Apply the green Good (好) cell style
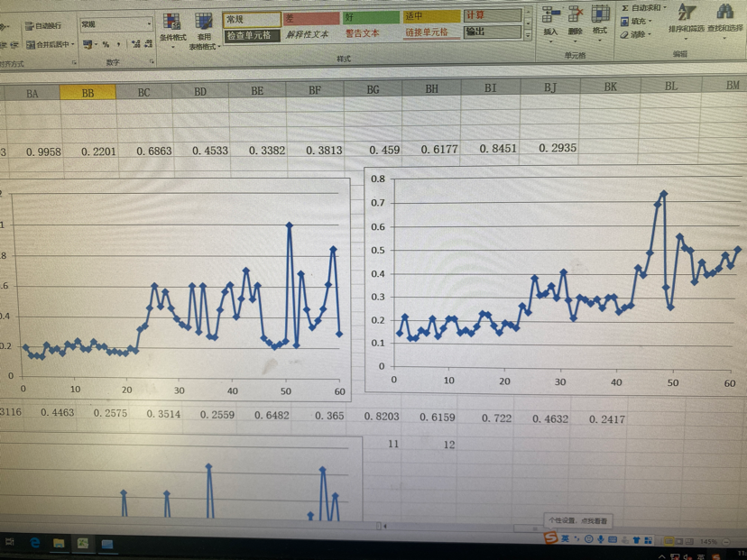Screen dimensions: 747x560 [370, 17]
